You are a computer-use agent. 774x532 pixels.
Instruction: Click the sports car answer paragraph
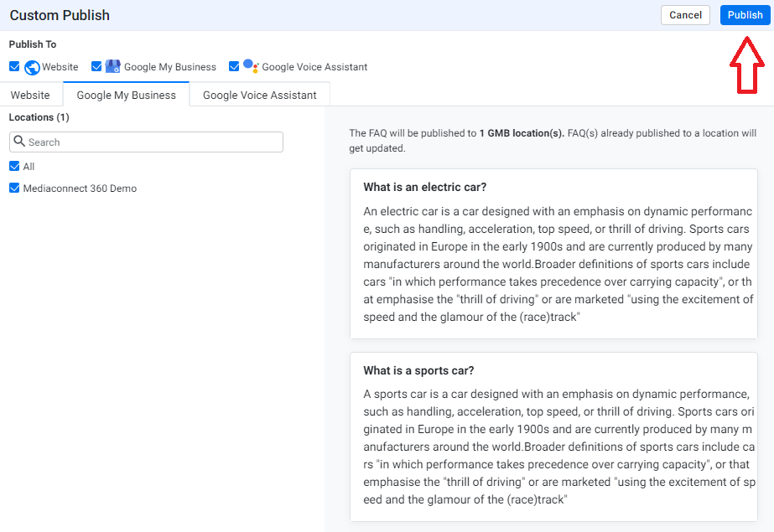click(559, 447)
